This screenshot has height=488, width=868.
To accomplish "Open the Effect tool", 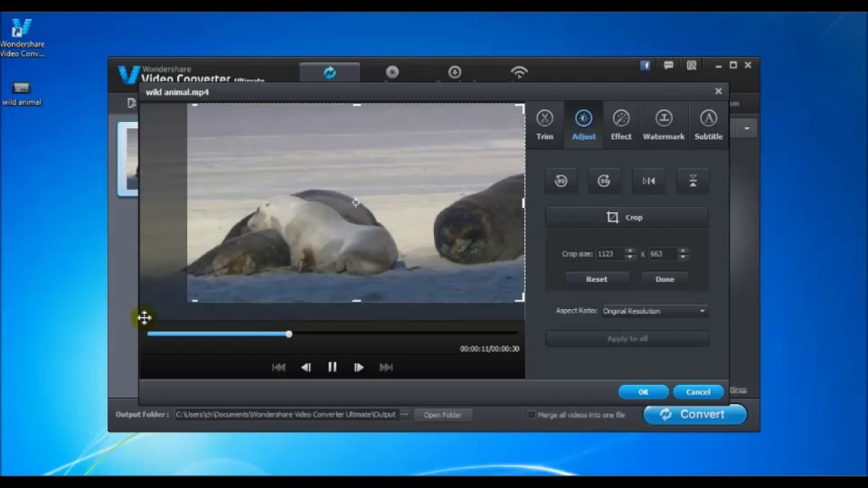I will [620, 125].
